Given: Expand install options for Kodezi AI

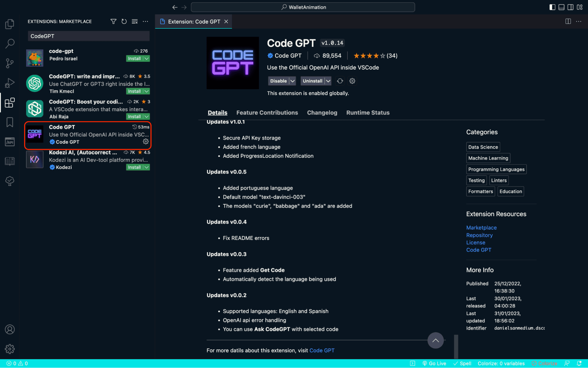Looking at the screenshot, I should 146,167.
